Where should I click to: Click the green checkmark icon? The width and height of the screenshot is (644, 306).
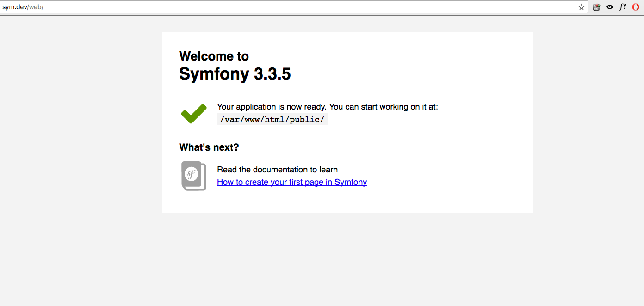194,114
